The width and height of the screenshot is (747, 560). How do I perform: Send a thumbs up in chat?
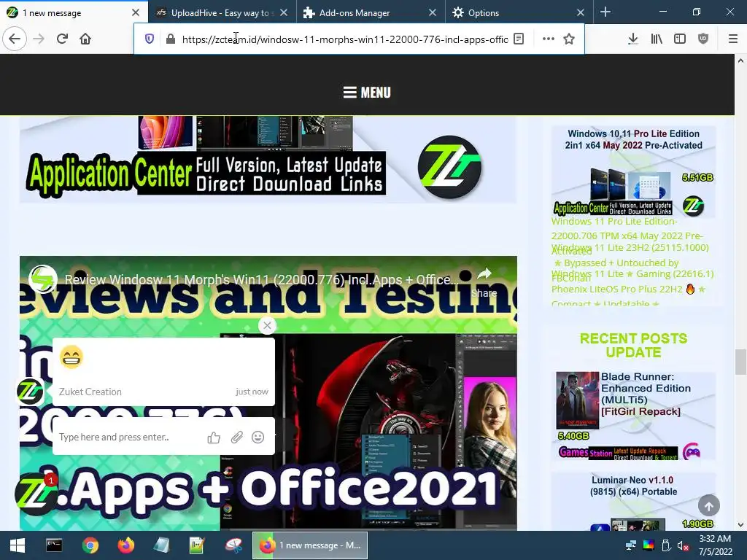click(214, 437)
